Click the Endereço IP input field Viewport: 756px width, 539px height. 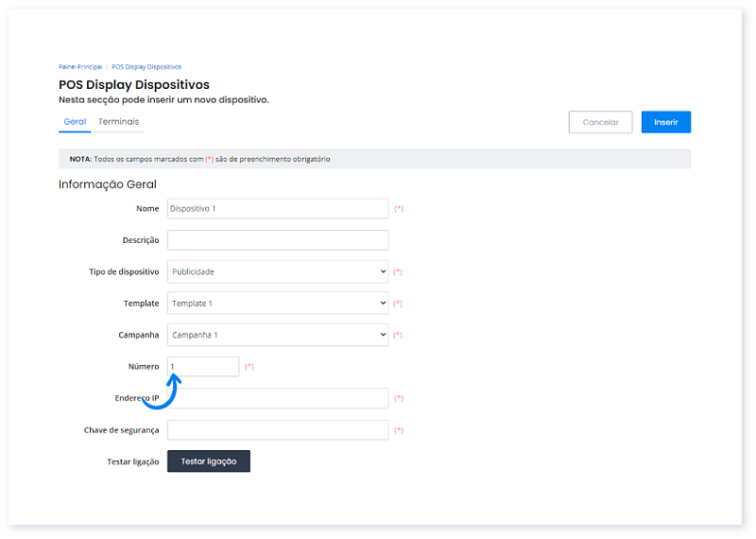pyautogui.click(x=278, y=398)
